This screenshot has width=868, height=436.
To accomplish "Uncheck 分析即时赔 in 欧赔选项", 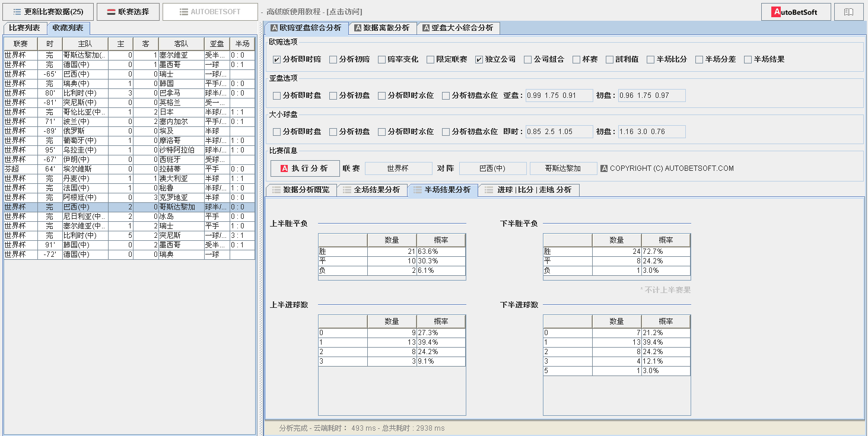I will tap(276, 59).
